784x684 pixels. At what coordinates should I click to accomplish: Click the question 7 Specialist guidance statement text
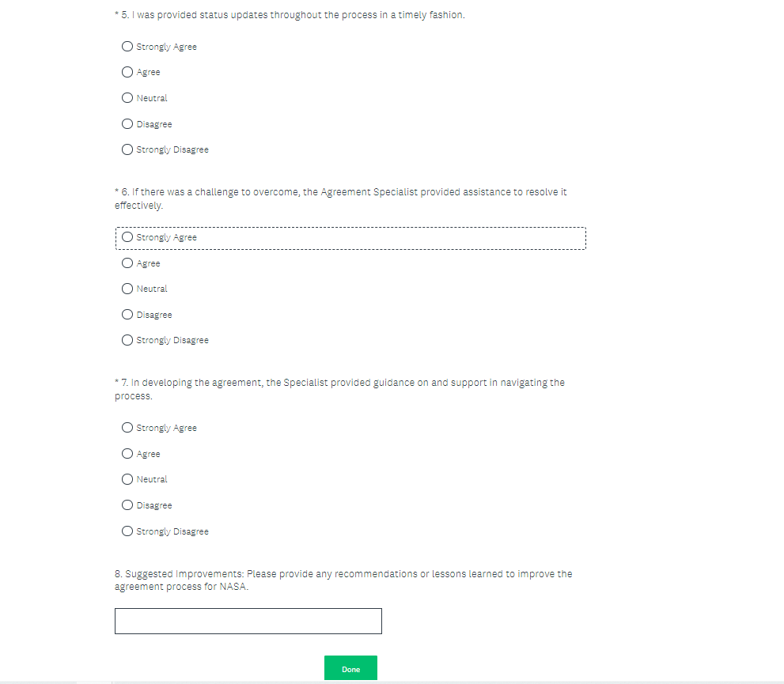339,389
